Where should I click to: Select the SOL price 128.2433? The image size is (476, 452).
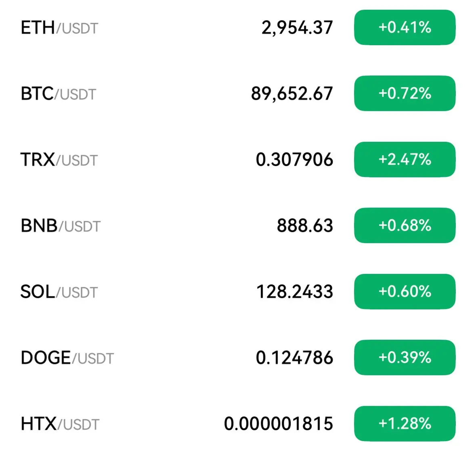[295, 292]
